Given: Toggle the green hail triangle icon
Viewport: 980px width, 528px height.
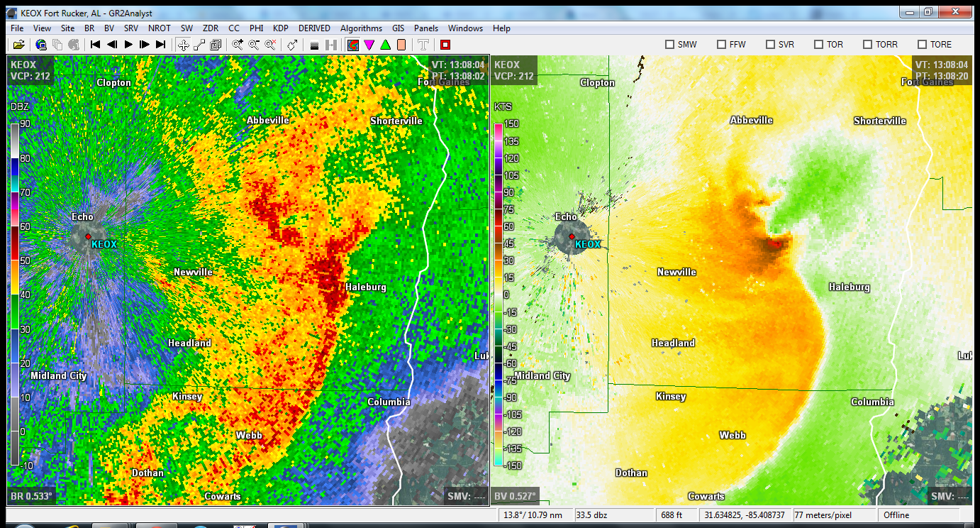Looking at the screenshot, I should (x=385, y=45).
